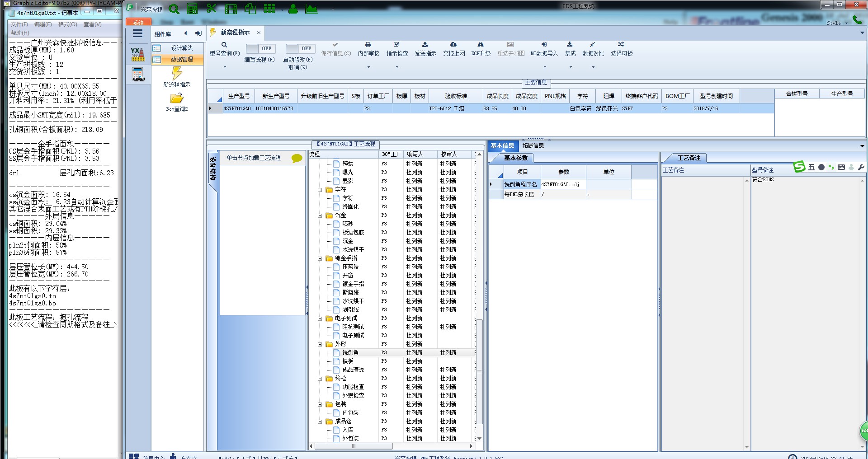Viewport: 868px width, 459px height.
Task: Open dropdown arrow under 型号查询(F)
Action: point(225,67)
